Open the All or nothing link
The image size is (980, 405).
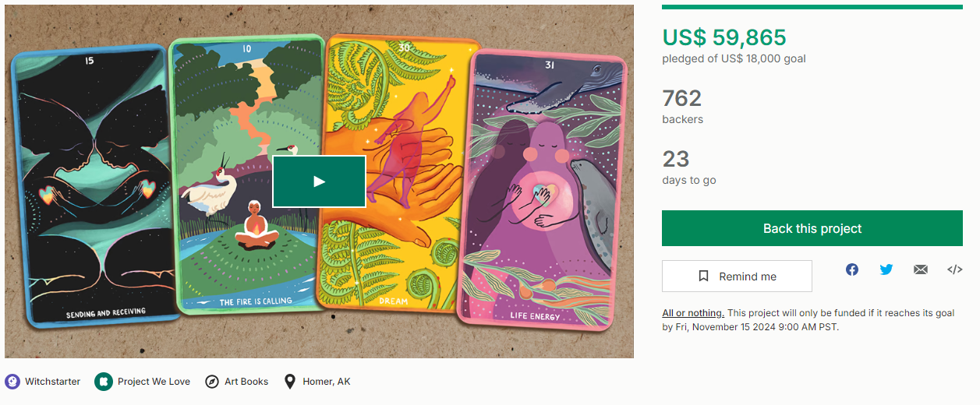click(x=693, y=313)
